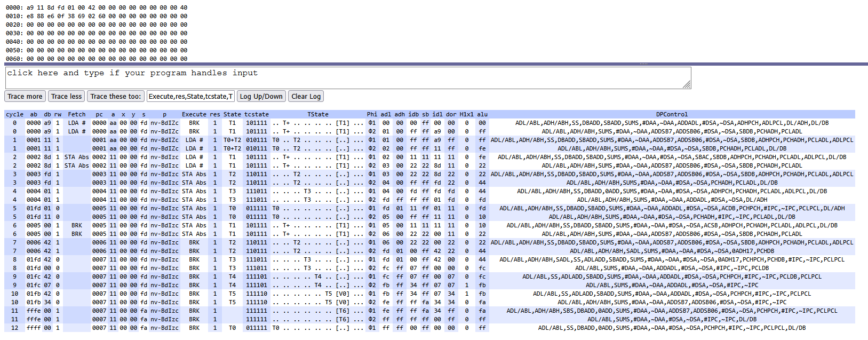Click the H1x1 column header
Screen dimensions: 868x340
(x=467, y=114)
